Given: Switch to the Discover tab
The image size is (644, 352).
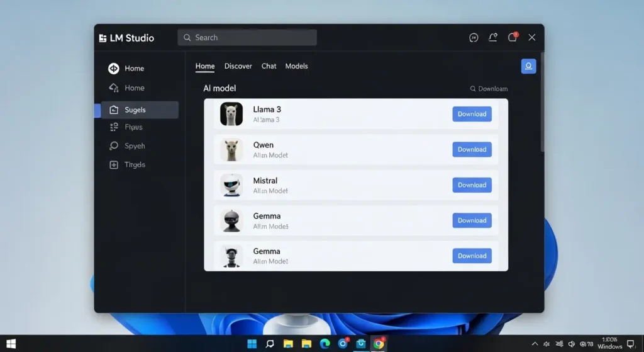Looking at the screenshot, I should point(238,66).
